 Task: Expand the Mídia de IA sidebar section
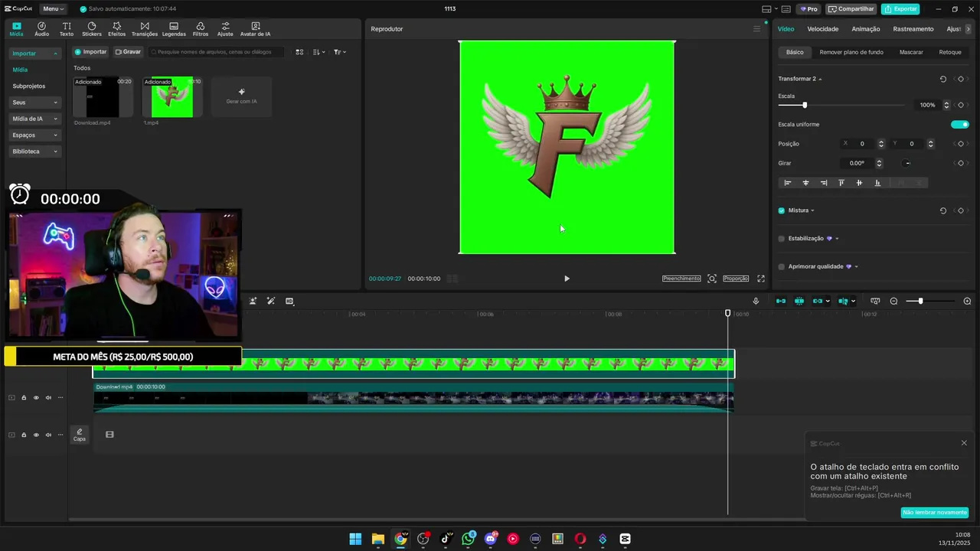tap(34, 119)
